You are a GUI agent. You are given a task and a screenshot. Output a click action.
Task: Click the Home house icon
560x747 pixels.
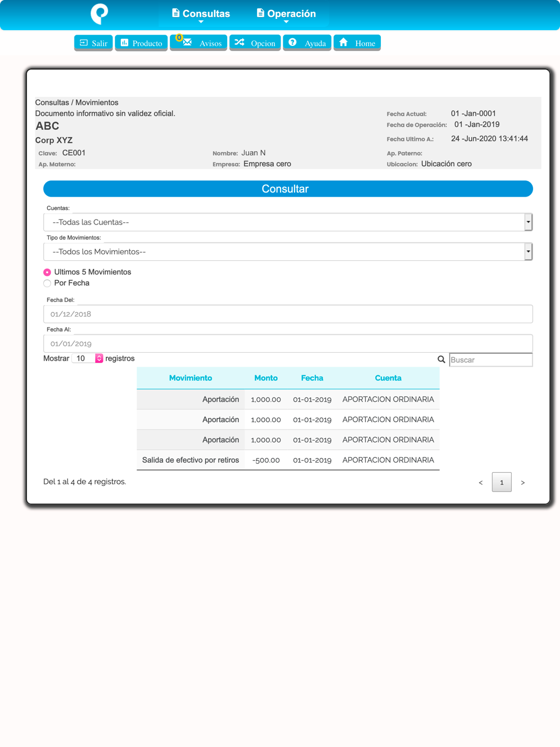pos(344,43)
